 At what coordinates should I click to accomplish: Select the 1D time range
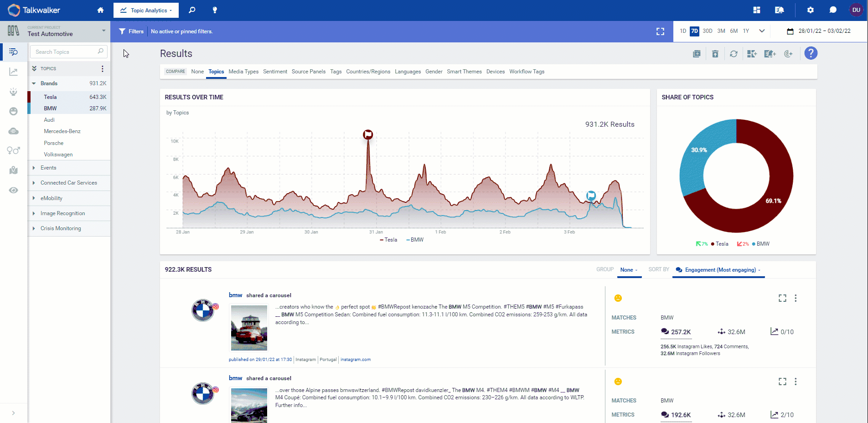683,31
